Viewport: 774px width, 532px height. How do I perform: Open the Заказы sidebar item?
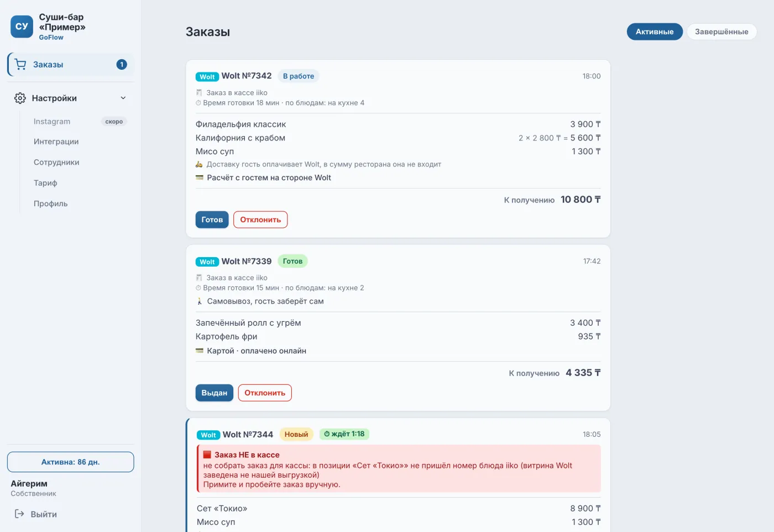pyautogui.click(x=71, y=64)
